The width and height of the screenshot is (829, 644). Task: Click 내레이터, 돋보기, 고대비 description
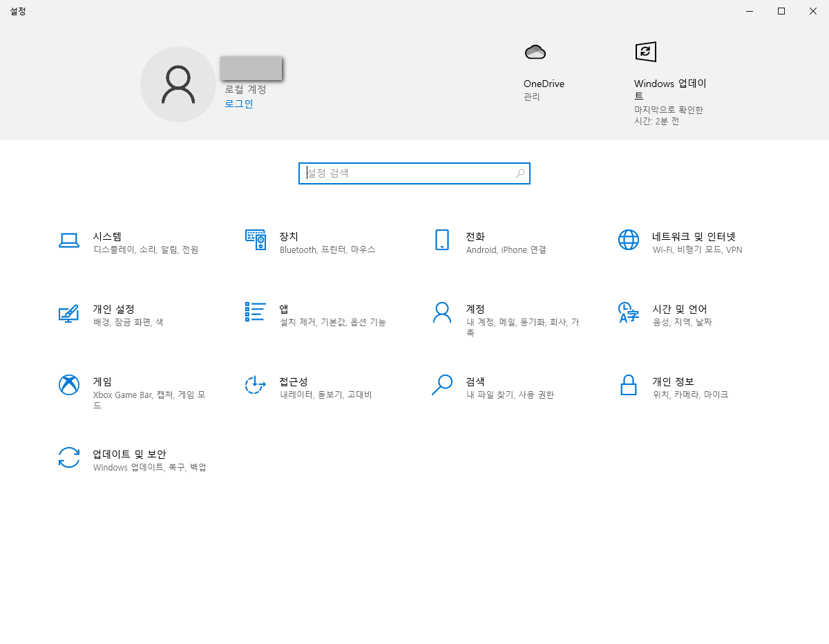click(325, 395)
